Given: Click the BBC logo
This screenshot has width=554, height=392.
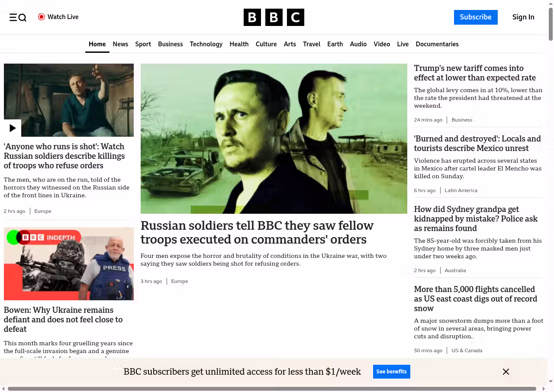Looking at the screenshot, I should (274, 17).
